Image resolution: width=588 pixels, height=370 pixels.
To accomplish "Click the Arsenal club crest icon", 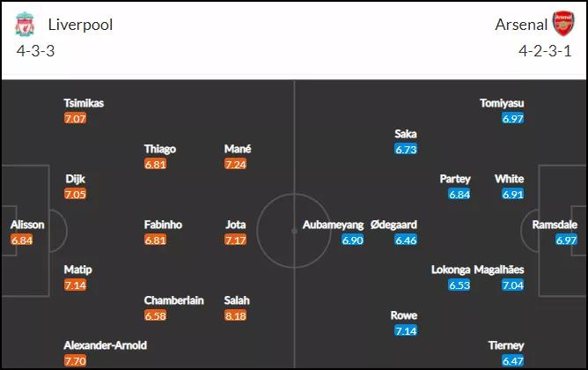I will pos(563,24).
